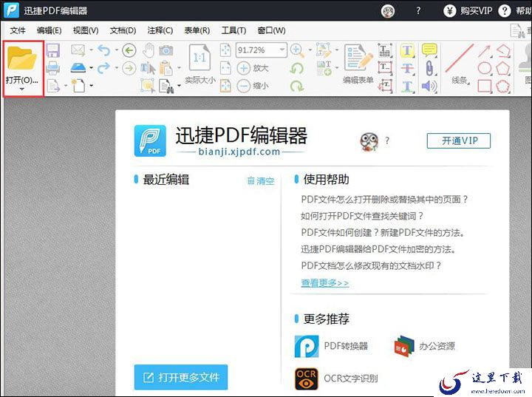Open the 文件 (File) menu
Viewport: 532px width, 397px height.
point(18,30)
